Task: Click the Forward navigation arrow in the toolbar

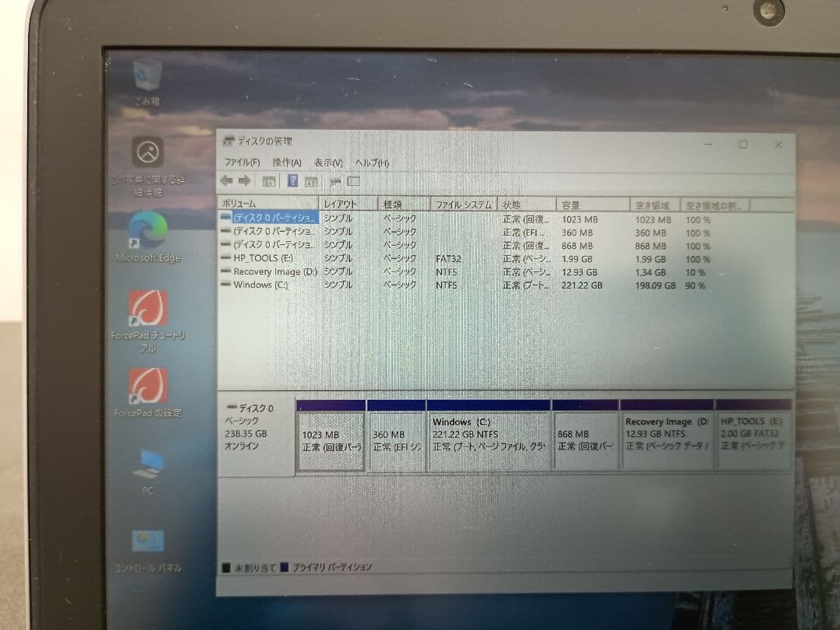Action: 243,180
